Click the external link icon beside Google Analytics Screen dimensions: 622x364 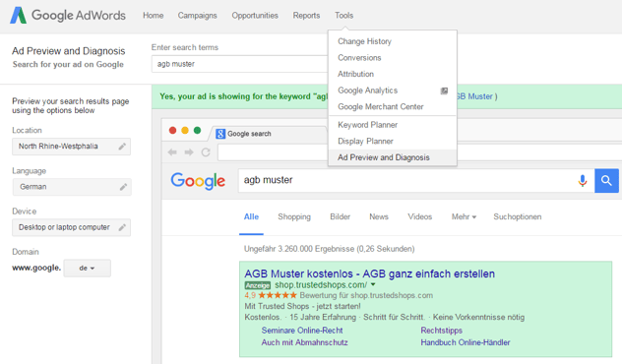coord(444,91)
